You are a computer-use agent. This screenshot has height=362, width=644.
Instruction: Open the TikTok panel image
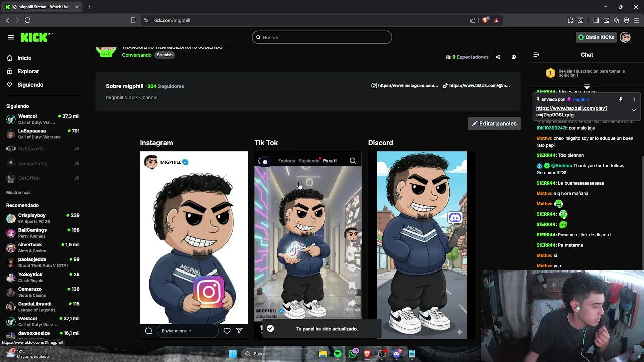click(x=308, y=245)
